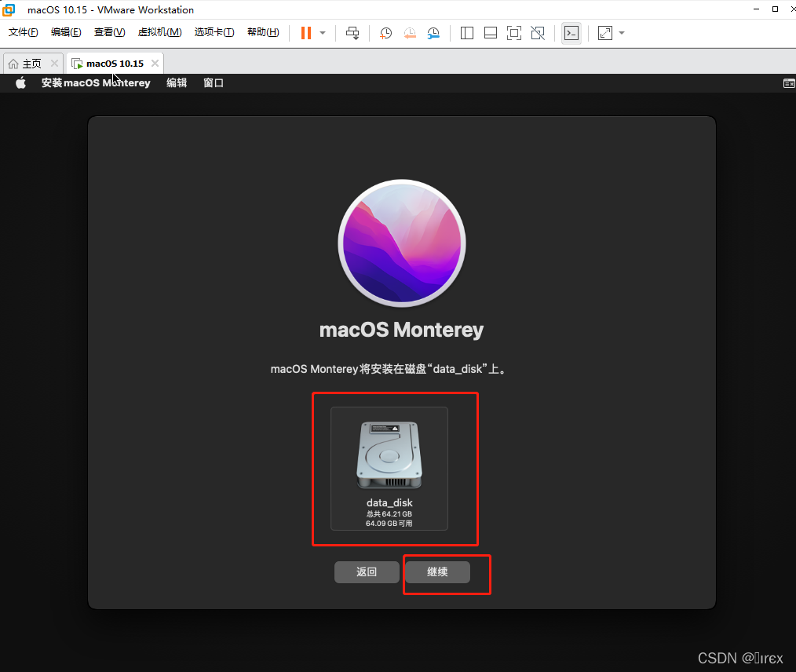Screen dimensions: 796x672
Task: Enter full screen mode
Action: (x=514, y=33)
